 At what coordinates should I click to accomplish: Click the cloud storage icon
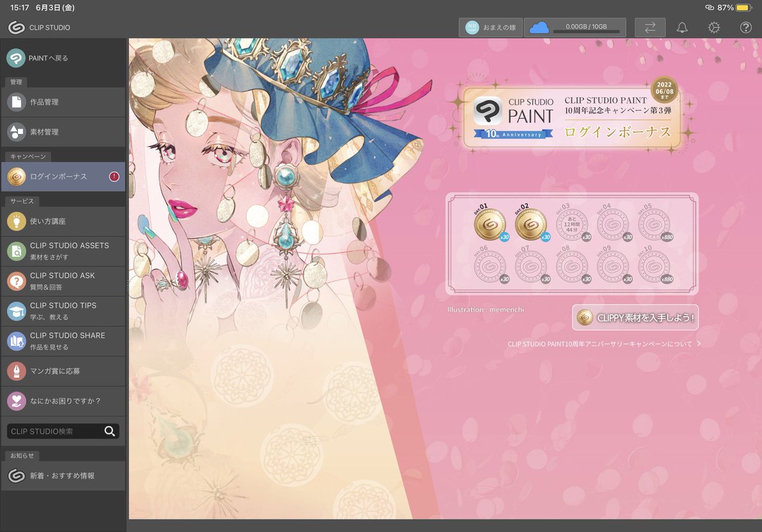[x=538, y=27]
